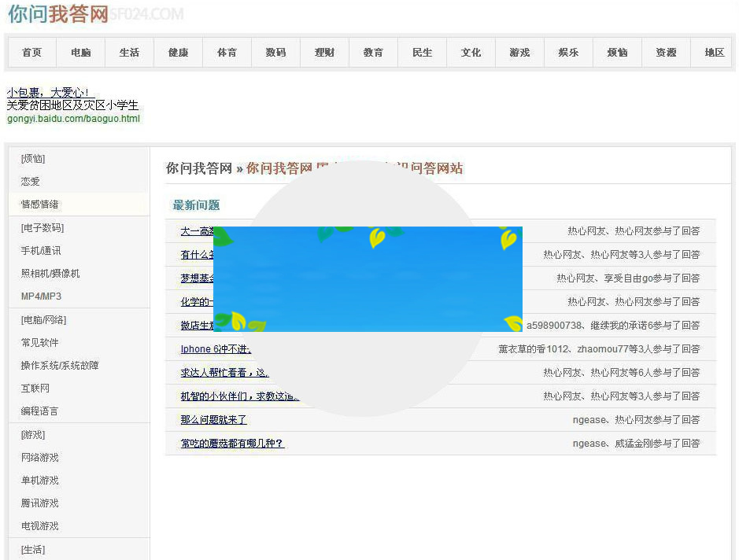Open the 电脑 navigation tab

tap(79, 53)
